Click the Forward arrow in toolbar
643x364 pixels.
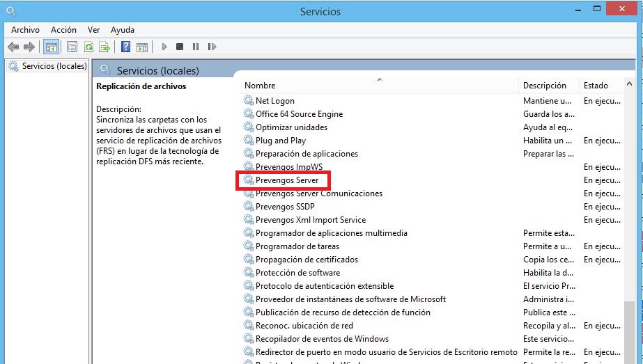[29, 47]
